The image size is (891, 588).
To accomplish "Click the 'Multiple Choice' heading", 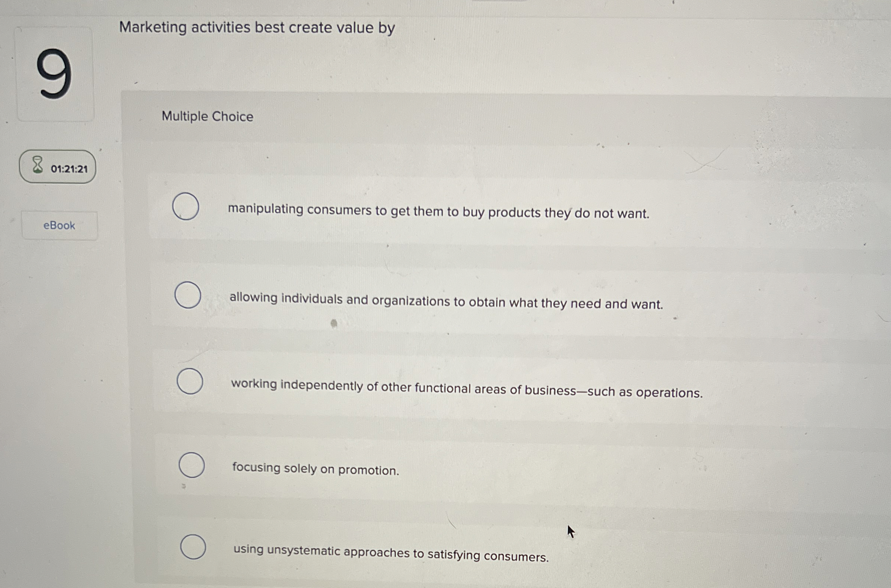I will tap(207, 117).
